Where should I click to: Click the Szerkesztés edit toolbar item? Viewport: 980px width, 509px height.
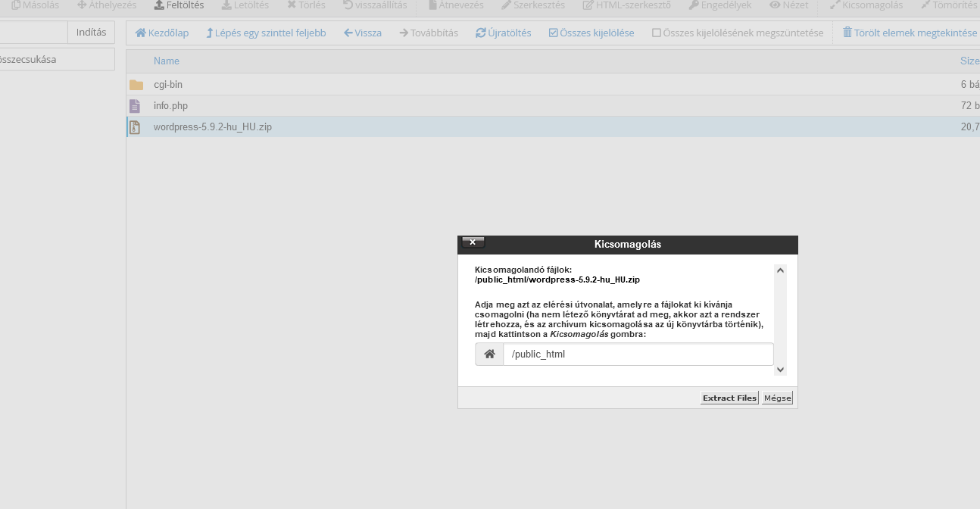point(533,5)
